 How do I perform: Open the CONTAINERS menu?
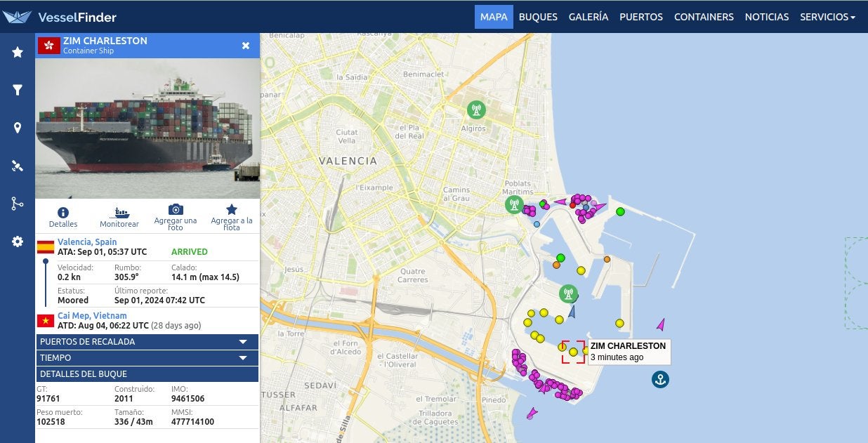[704, 17]
